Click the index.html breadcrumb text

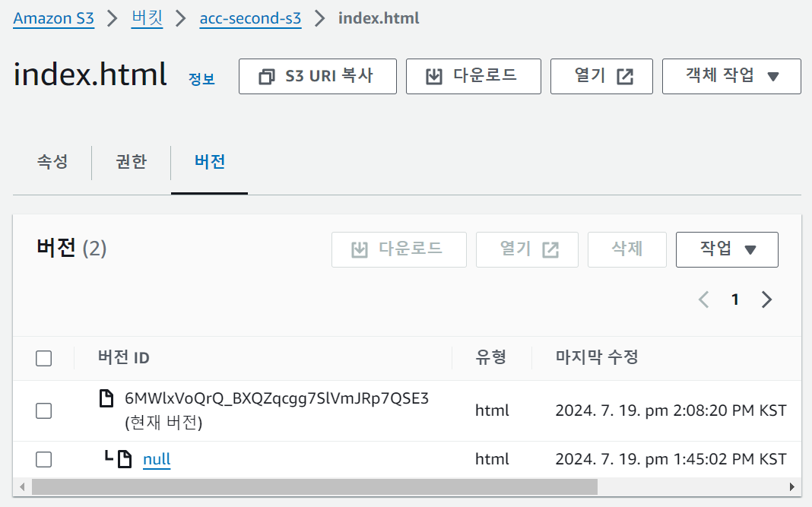[x=379, y=18]
